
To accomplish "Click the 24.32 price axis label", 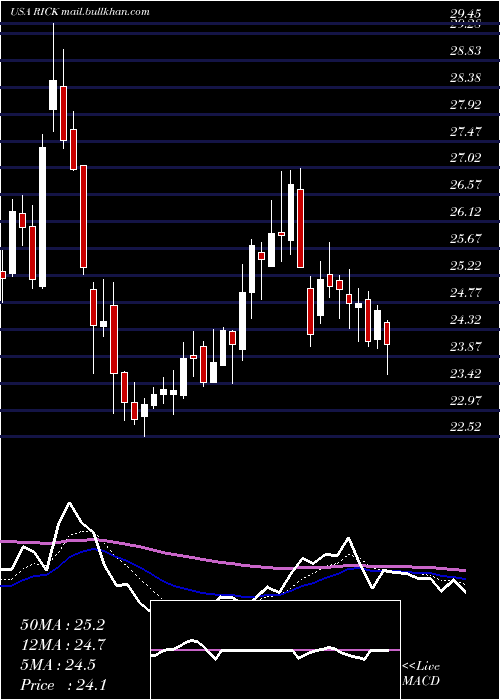I will [x=466, y=319].
